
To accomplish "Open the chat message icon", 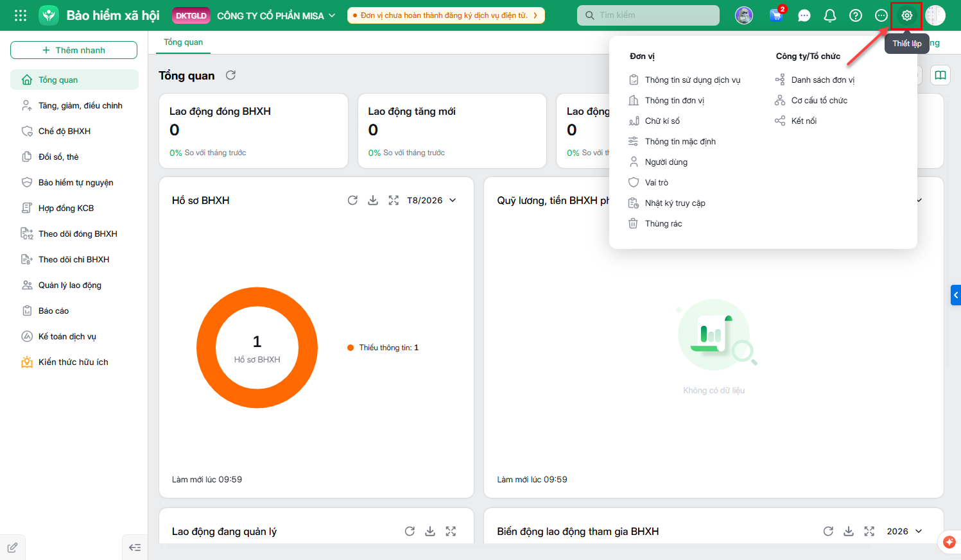I will [x=804, y=15].
